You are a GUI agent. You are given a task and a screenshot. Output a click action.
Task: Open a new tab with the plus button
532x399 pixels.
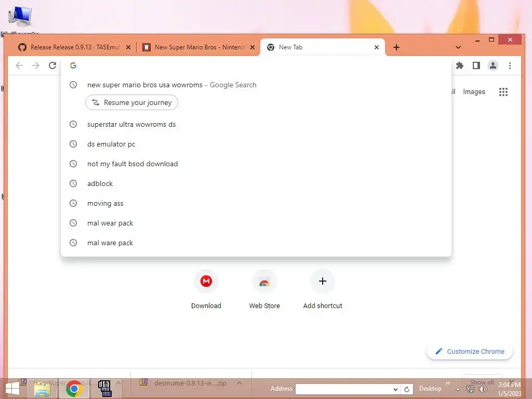coord(396,47)
